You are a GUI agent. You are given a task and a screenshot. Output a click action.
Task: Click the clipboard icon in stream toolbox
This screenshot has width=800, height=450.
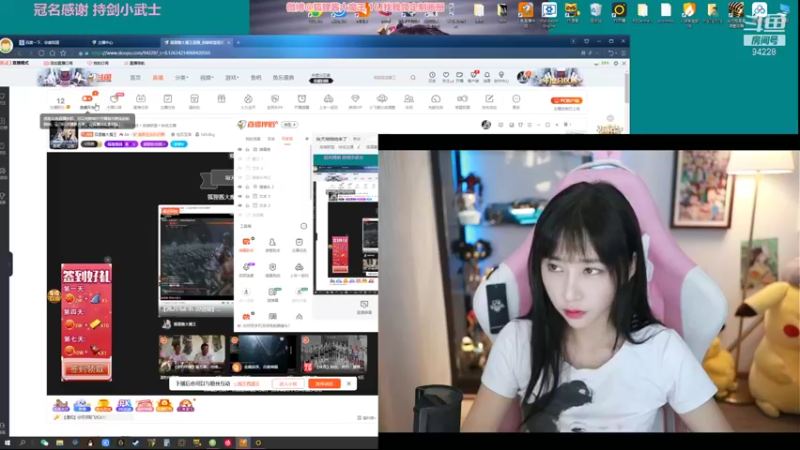click(299, 242)
